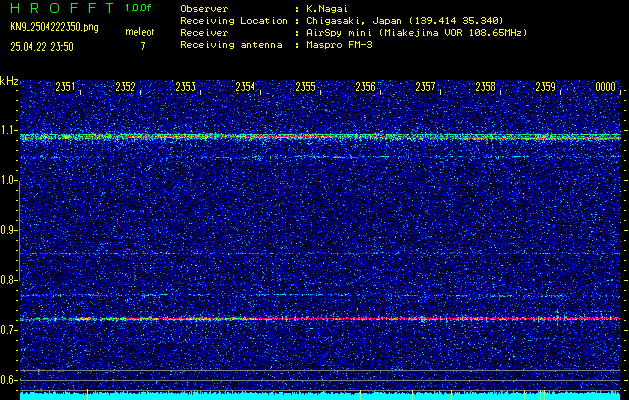Click the cyan signal level bar along bottom

[x=320, y=396]
